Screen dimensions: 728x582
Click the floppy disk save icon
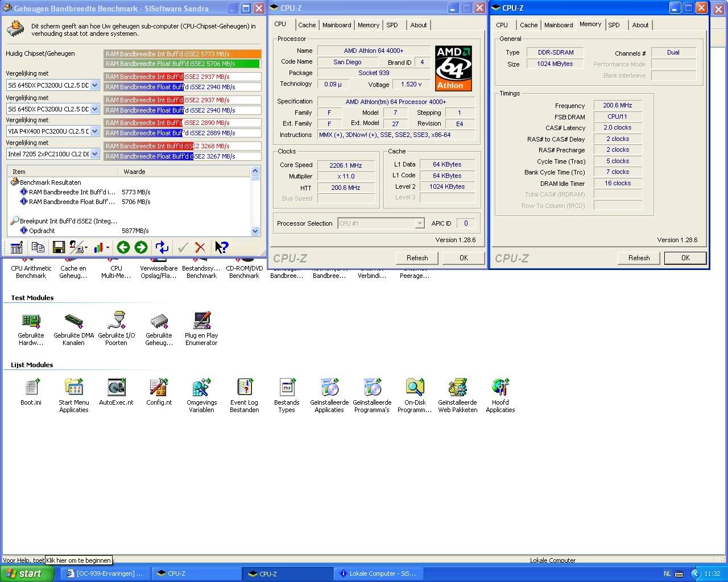click(59, 247)
